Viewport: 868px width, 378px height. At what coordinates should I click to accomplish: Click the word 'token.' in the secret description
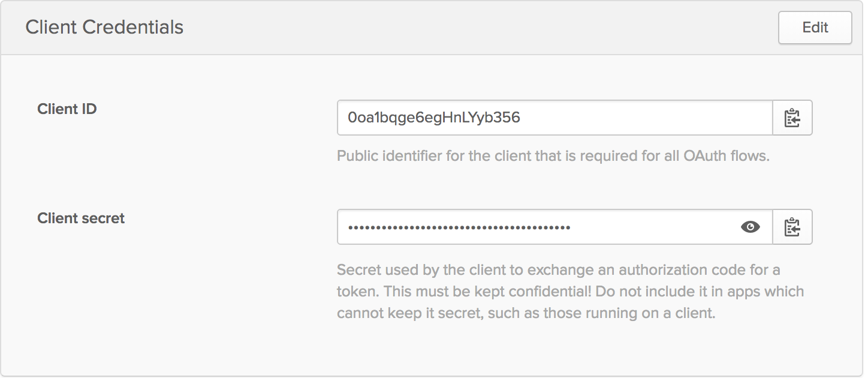tap(357, 292)
